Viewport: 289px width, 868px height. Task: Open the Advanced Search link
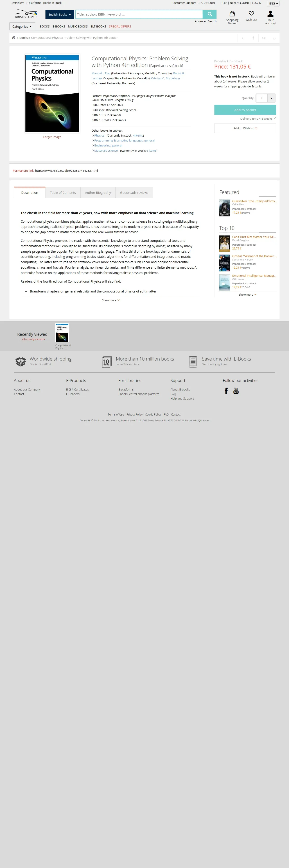coord(205,21)
